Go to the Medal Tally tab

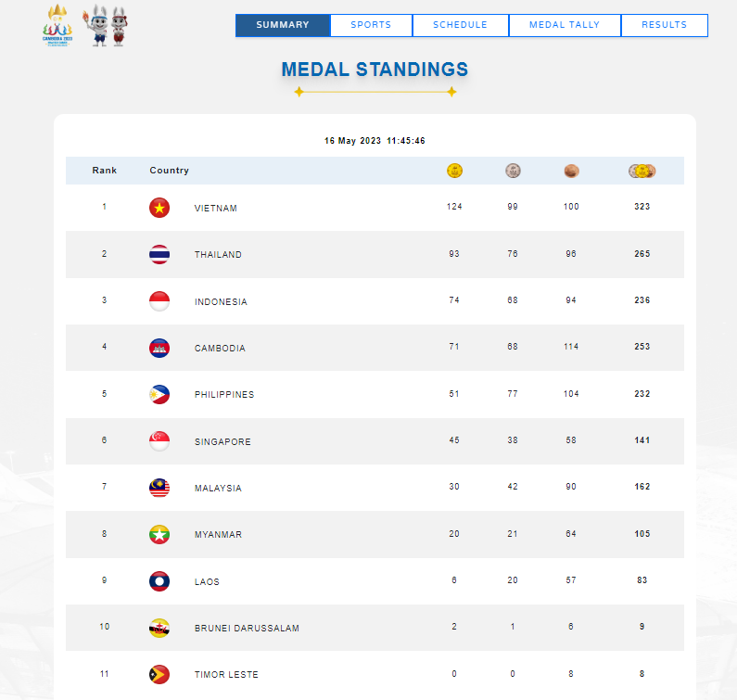tap(565, 25)
